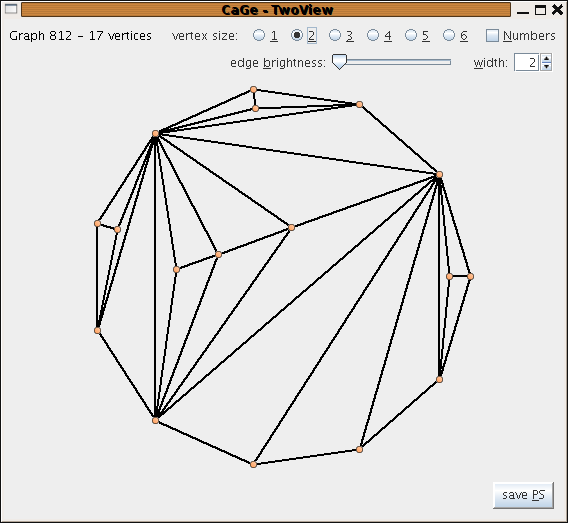
Task: Minimize the CaGe TwoView window
Action: click(523, 10)
